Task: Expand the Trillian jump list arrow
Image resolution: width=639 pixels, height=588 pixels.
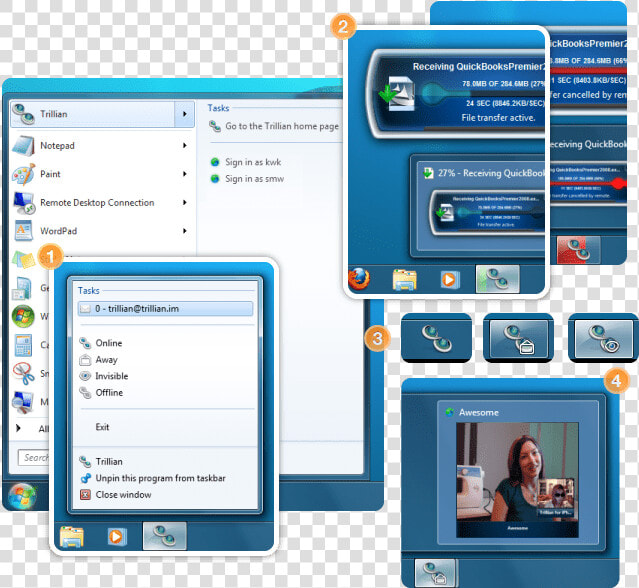Action: click(185, 114)
